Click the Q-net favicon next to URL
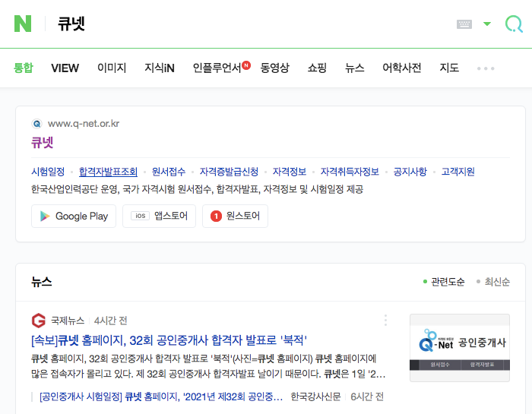This screenshot has height=414, width=532. 36,124
